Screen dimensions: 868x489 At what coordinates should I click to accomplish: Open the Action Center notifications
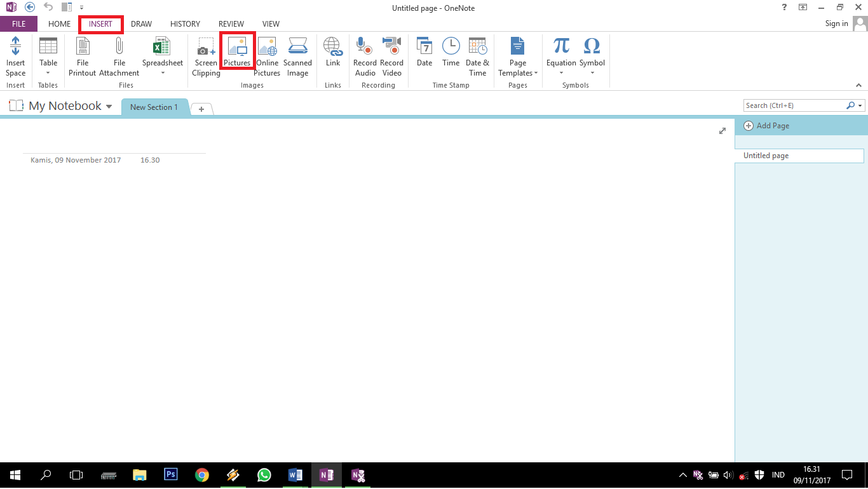coord(846,475)
